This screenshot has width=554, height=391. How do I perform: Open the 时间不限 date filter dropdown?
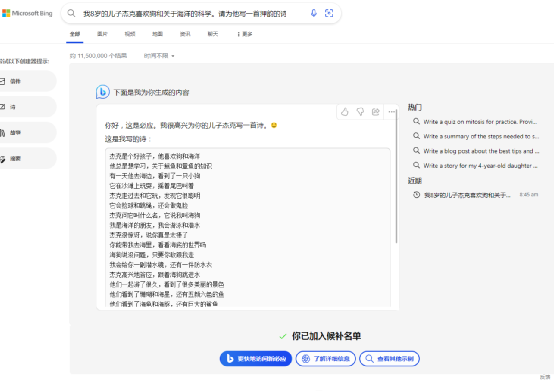[x=159, y=56]
